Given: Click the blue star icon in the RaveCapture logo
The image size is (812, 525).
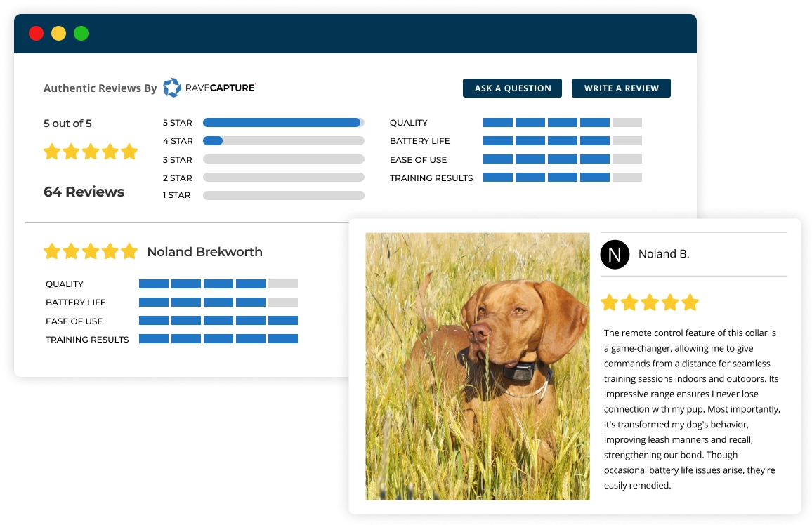Looking at the screenshot, I should point(171,88).
